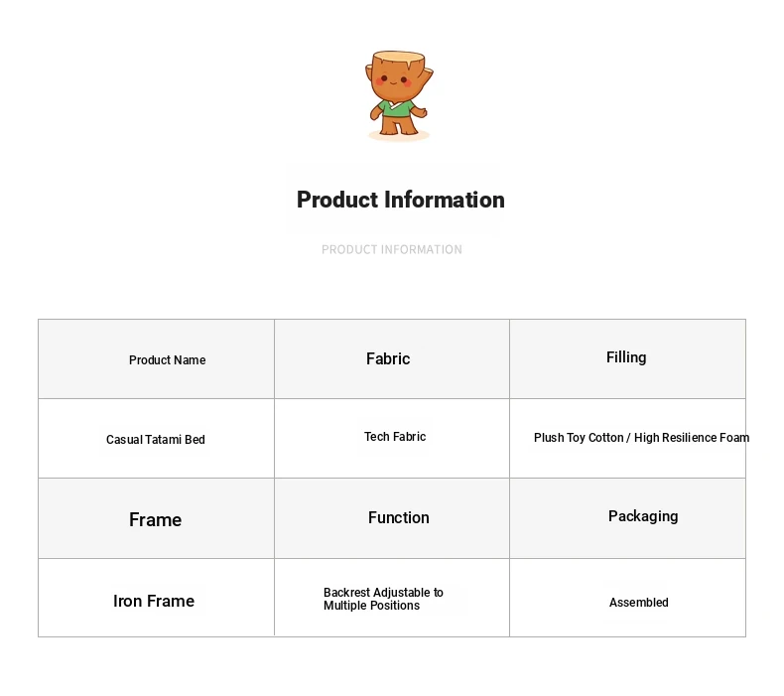Viewport: 784px width, 696px height.
Task: Click the tree stump mascot image
Action: pyautogui.click(x=399, y=95)
